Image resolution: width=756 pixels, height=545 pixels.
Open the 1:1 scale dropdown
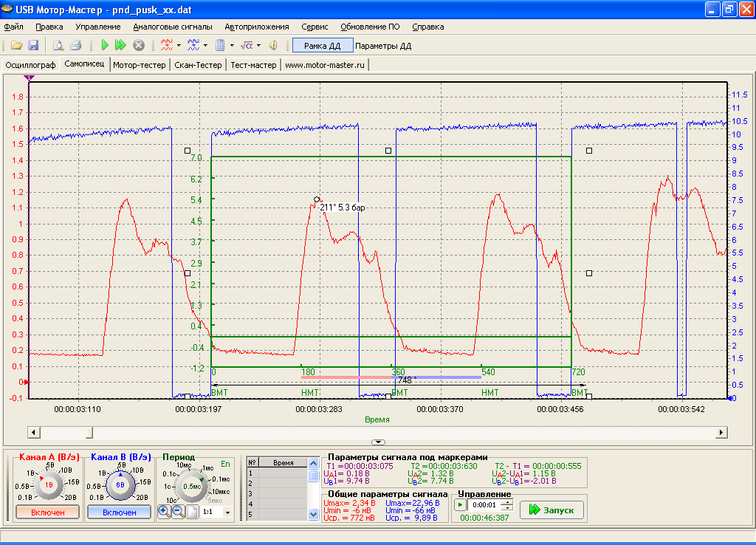(x=227, y=512)
